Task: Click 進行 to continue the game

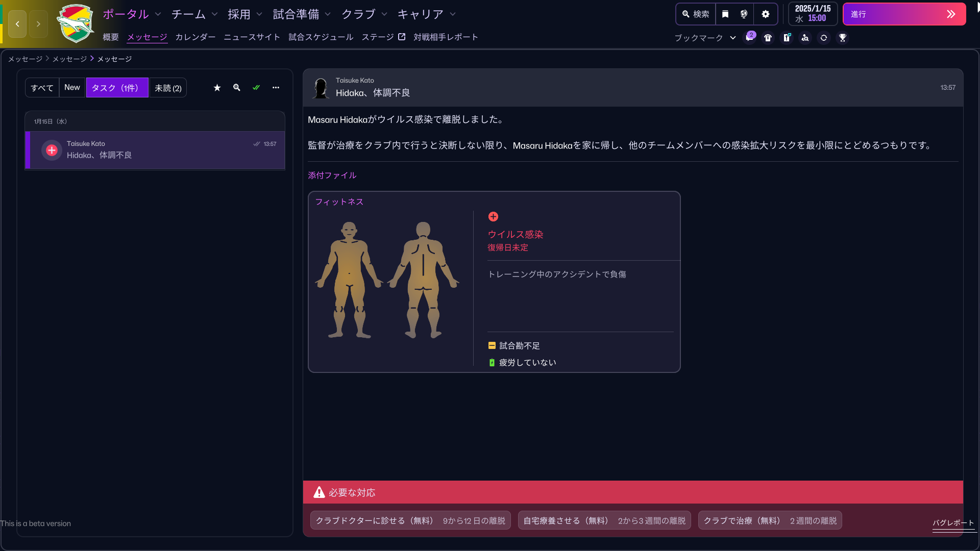Action: pyautogui.click(x=904, y=14)
